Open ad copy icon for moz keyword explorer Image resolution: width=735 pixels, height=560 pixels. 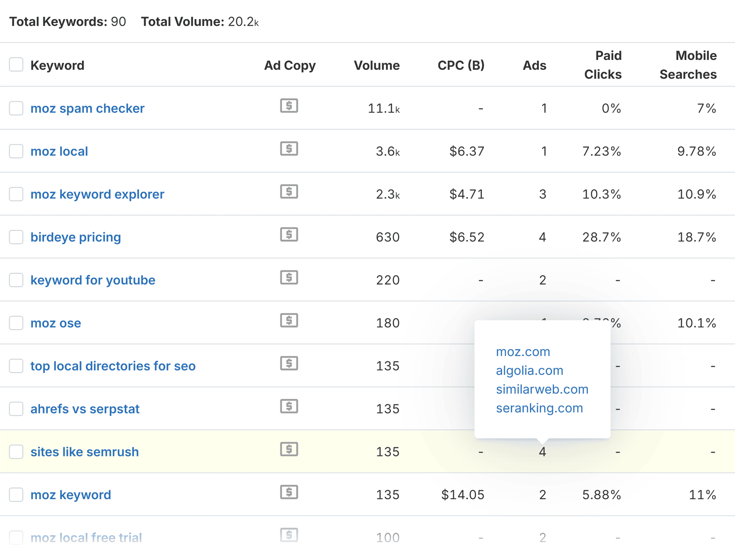click(289, 192)
